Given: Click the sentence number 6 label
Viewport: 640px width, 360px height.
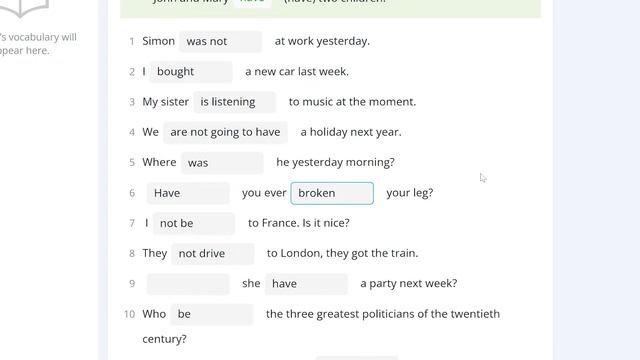Looking at the screenshot, I should [132, 193].
